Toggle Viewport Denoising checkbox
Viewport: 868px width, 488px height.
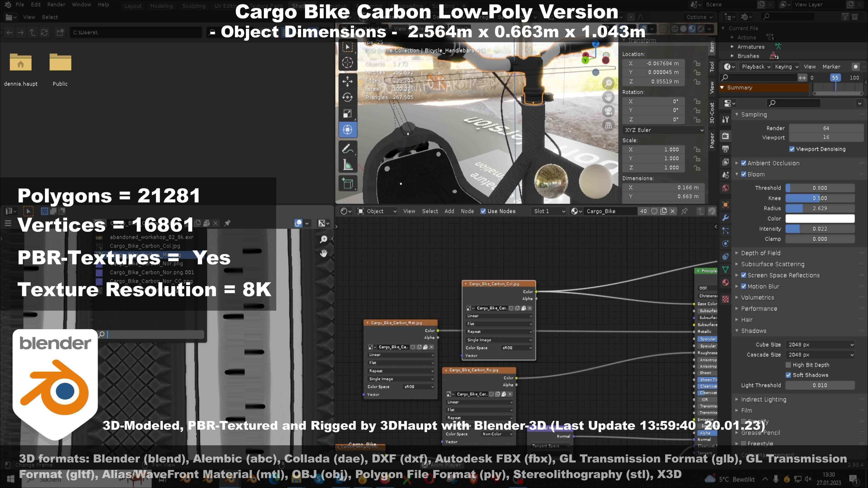click(x=792, y=149)
